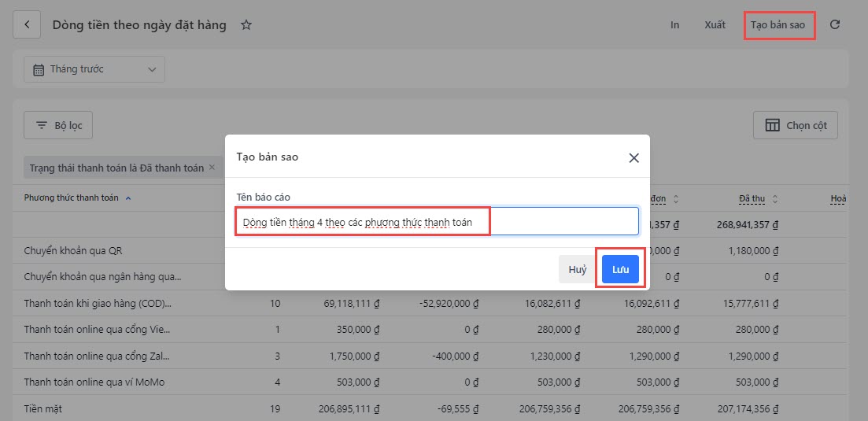
Task: Sort the Đã thu column
Action: [774, 199]
